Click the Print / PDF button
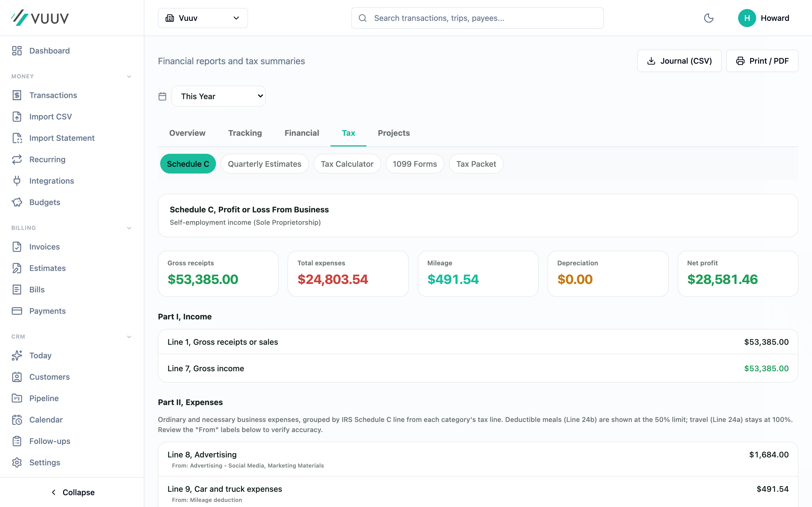The height and width of the screenshot is (507, 812). point(762,61)
